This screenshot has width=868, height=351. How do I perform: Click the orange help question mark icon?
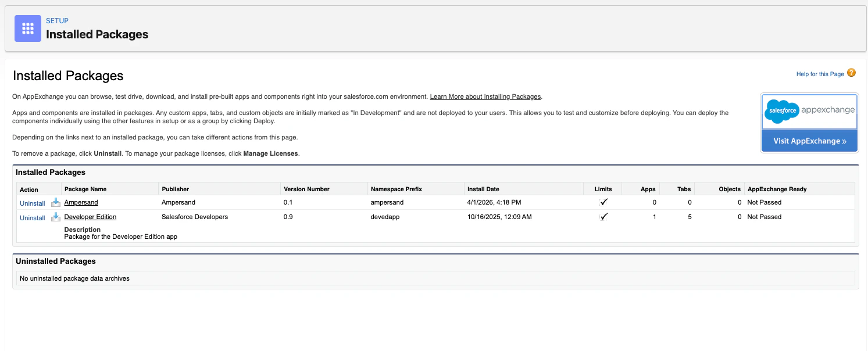click(851, 73)
